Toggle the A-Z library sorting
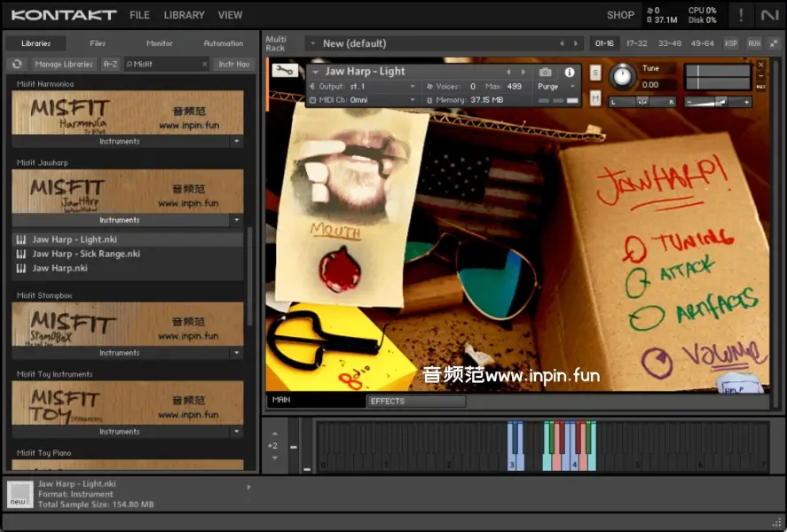This screenshot has width=787, height=532. (110, 64)
